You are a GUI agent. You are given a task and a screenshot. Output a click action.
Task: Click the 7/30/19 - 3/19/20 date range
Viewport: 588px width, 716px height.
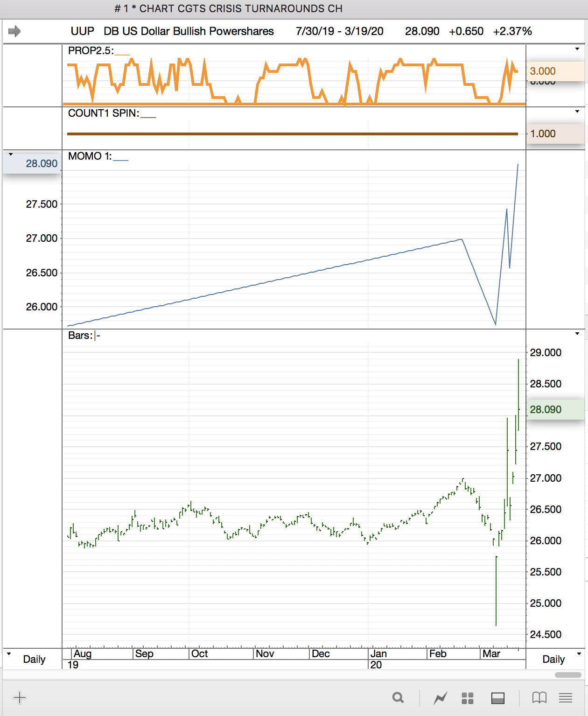339,31
